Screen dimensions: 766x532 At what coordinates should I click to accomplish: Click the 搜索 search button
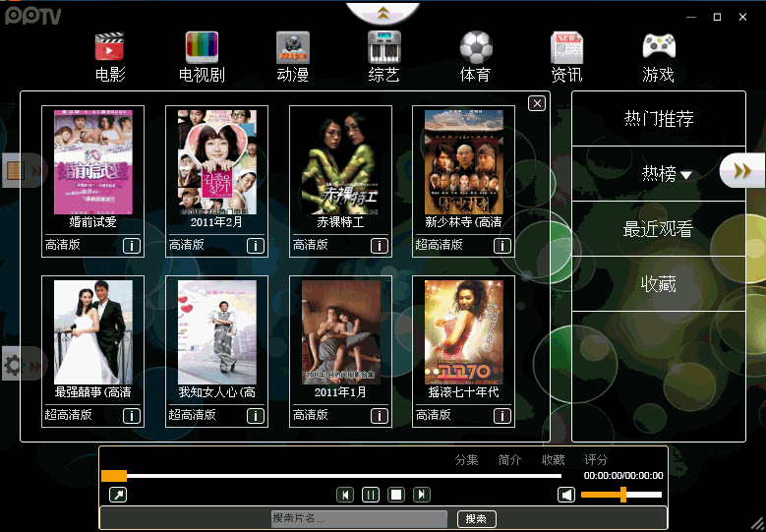(476, 519)
